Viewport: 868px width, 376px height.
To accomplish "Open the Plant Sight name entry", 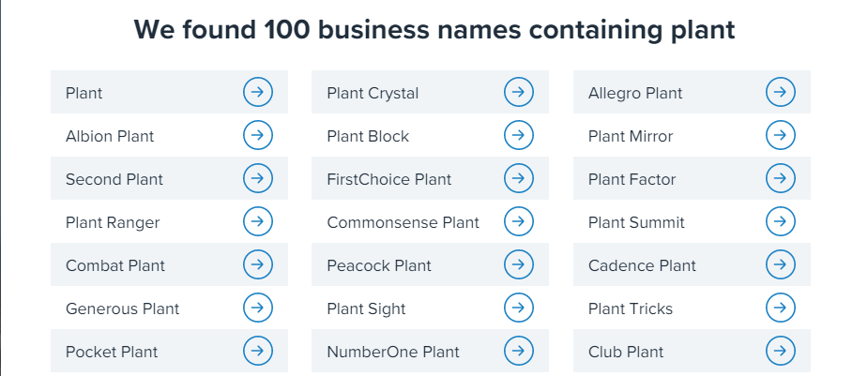I will (x=366, y=308).
